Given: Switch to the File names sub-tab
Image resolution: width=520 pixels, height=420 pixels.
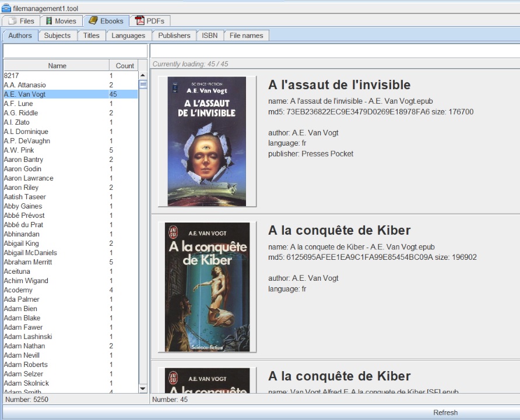Looking at the screenshot, I should [x=247, y=36].
